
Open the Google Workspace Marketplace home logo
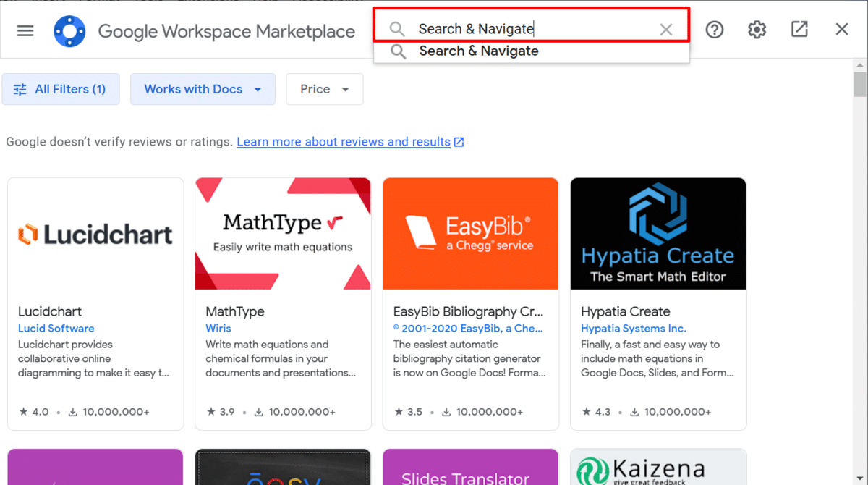69,30
